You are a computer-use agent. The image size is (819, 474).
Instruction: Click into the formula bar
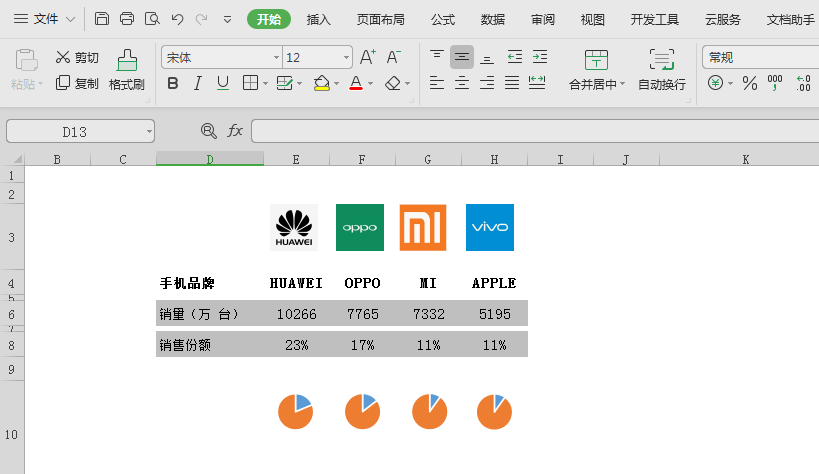535,131
